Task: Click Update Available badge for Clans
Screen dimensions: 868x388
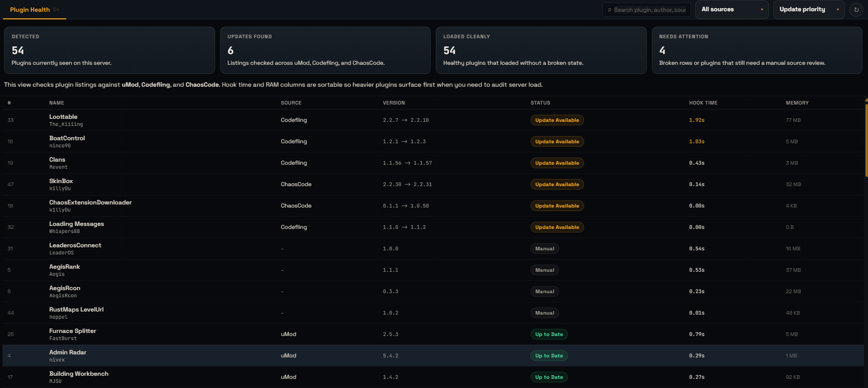Action: tap(557, 163)
